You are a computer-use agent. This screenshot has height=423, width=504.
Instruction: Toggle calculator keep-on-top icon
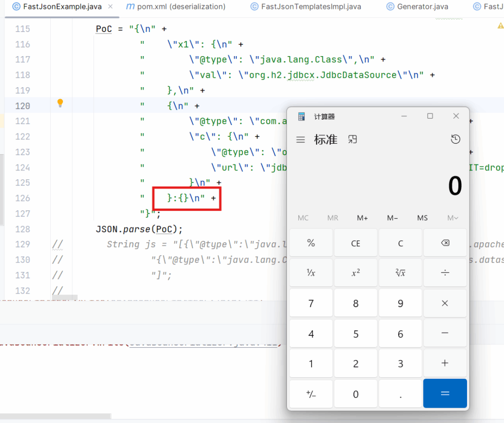tap(352, 140)
